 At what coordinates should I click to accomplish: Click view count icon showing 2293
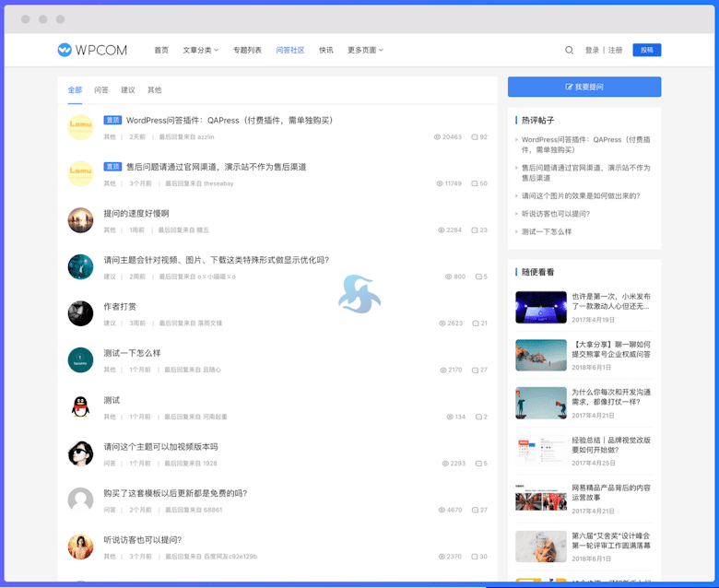point(445,464)
